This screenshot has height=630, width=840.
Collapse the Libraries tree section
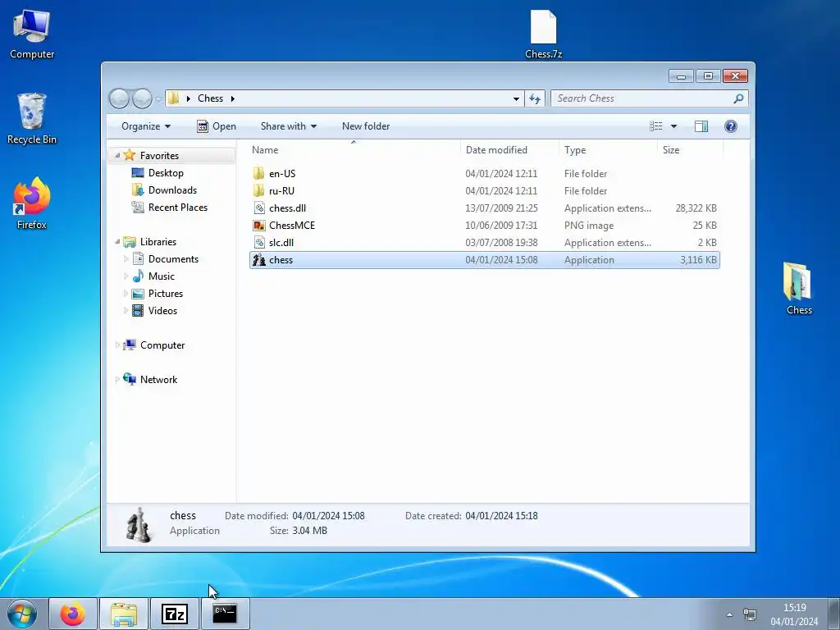click(117, 242)
